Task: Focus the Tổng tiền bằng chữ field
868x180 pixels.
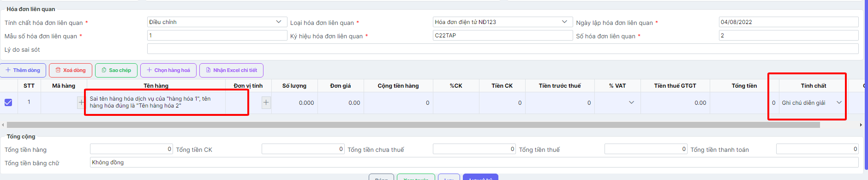Action: (x=474, y=162)
